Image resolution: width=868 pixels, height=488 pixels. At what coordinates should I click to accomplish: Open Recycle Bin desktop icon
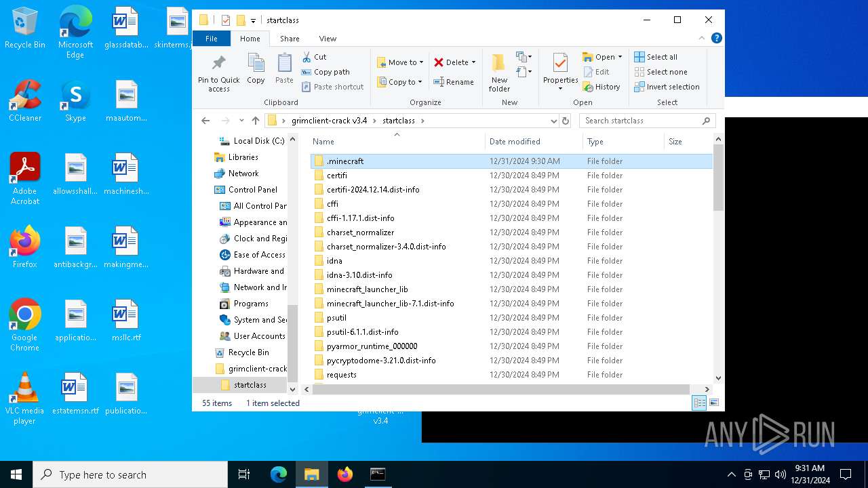(25, 28)
